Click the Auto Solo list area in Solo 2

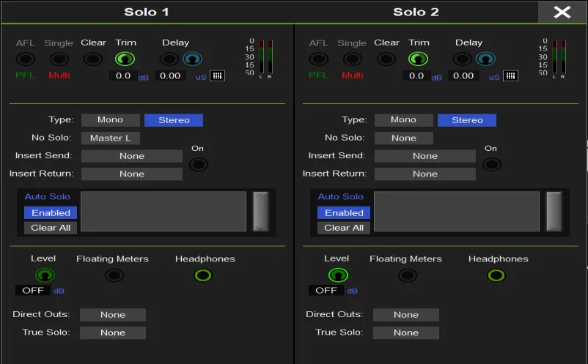(457, 212)
